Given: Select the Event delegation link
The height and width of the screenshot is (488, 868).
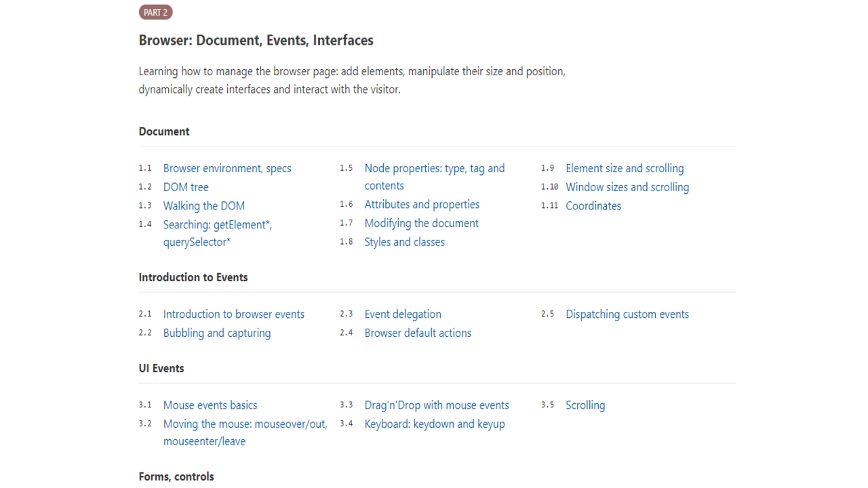Looking at the screenshot, I should coord(403,314).
